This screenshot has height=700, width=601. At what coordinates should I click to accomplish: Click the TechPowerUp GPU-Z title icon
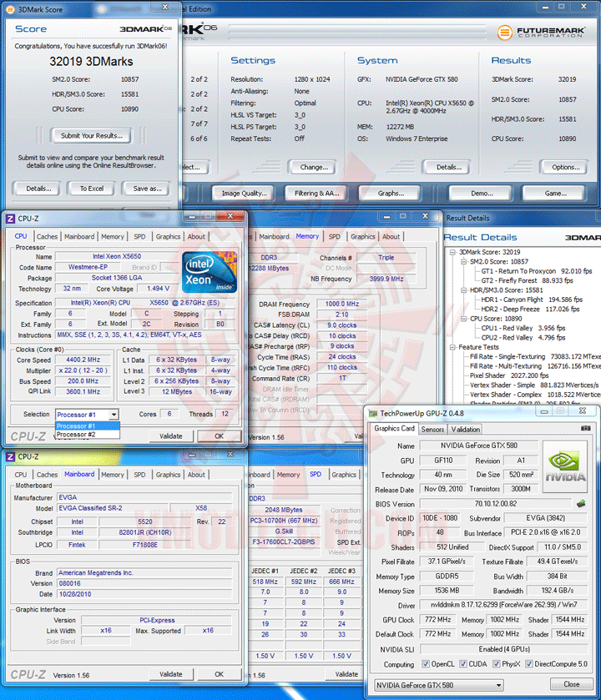pyautogui.click(x=373, y=413)
